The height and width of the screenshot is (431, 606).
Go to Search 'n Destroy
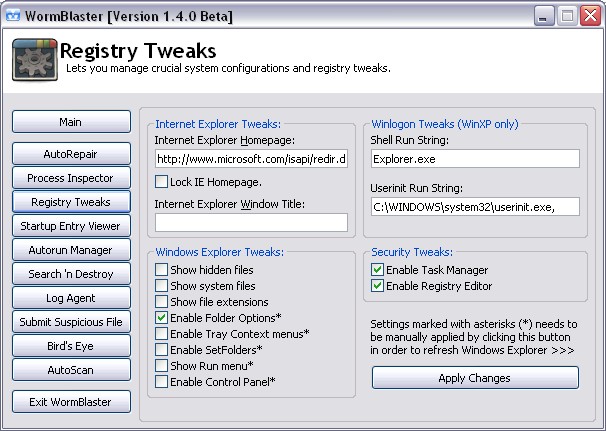pyautogui.click(x=71, y=274)
